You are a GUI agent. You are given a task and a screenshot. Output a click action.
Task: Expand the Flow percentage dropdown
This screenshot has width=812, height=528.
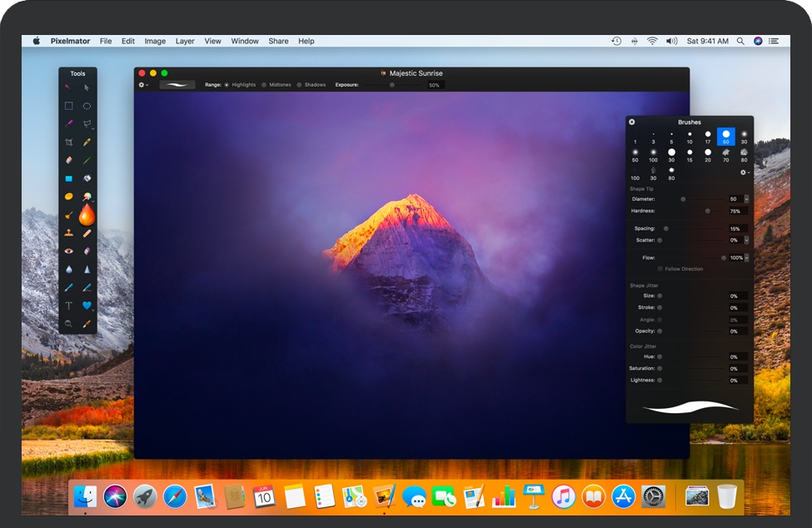pyautogui.click(x=746, y=258)
